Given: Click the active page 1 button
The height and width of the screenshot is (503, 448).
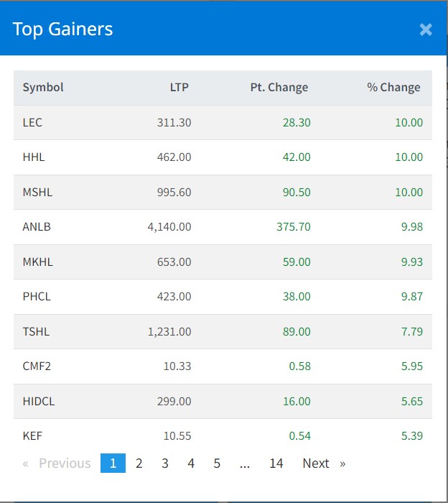Looking at the screenshot, I should (x=113, y=463).
